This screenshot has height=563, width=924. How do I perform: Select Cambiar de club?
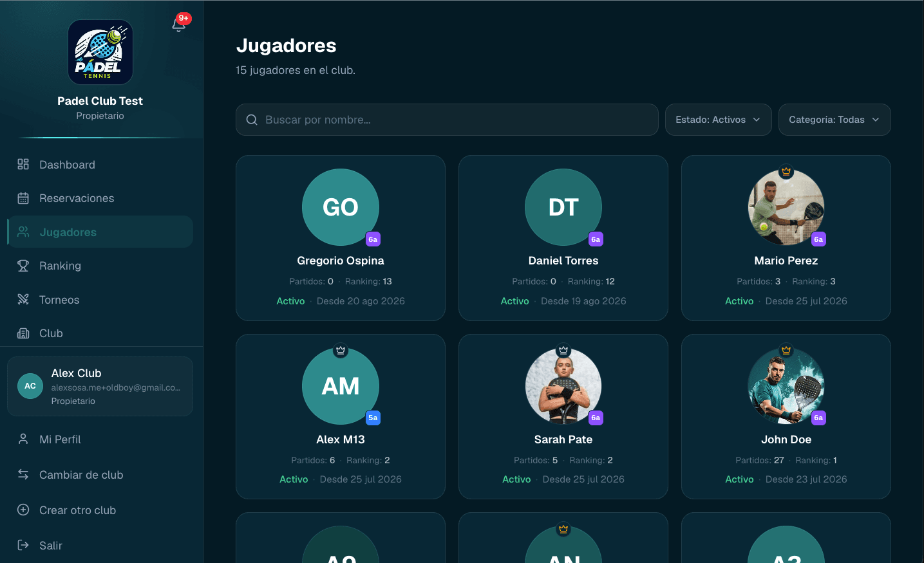coord(100,475)
